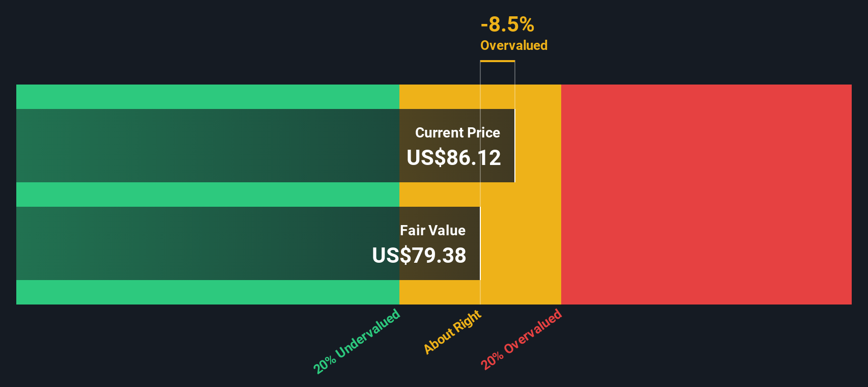The image size is (868, 387).
Task: Click the yellow About Right axis label
Action: coord(452,332)
